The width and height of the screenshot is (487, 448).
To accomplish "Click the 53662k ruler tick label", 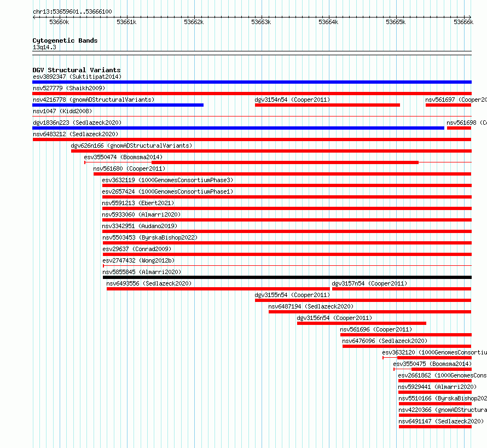I will pos(194,22).
